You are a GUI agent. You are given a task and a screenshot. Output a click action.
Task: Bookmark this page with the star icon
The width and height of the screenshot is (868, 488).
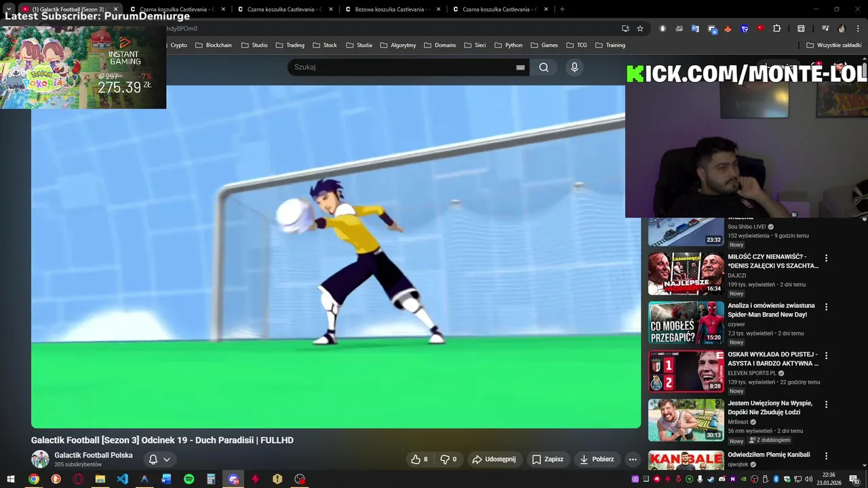pos(640,28)
